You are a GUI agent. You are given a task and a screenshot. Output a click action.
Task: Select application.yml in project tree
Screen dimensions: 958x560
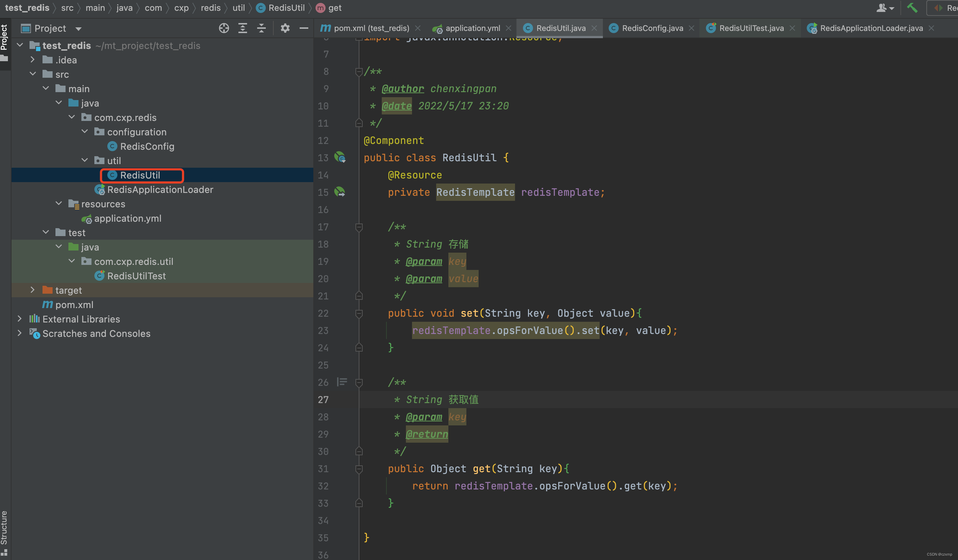[127, 218]
